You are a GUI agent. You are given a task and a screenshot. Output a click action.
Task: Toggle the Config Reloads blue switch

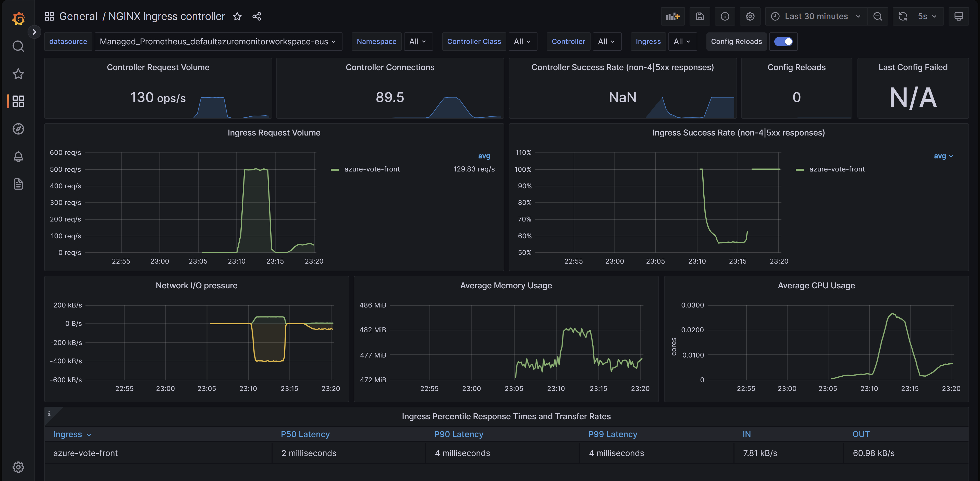783,41
